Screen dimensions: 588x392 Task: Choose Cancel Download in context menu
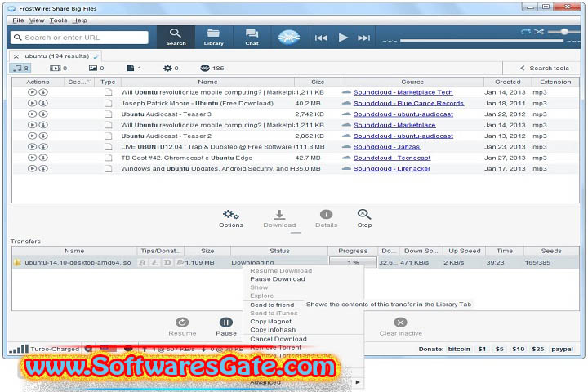(278, 339)
